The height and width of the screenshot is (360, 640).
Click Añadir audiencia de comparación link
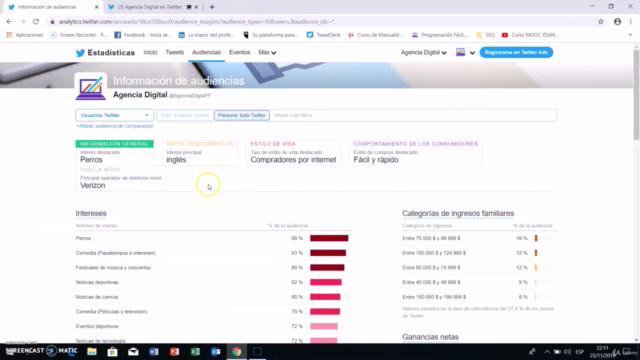pos(115,126)
